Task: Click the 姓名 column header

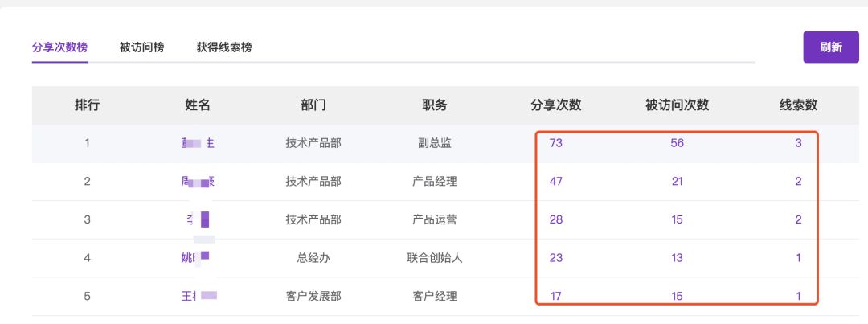Action: [198, 105]
